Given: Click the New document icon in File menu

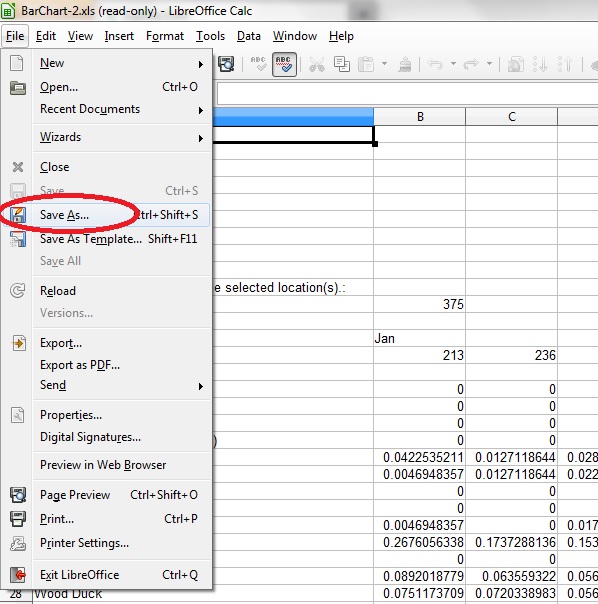Looking at the screenshot, I should (17, 63).
